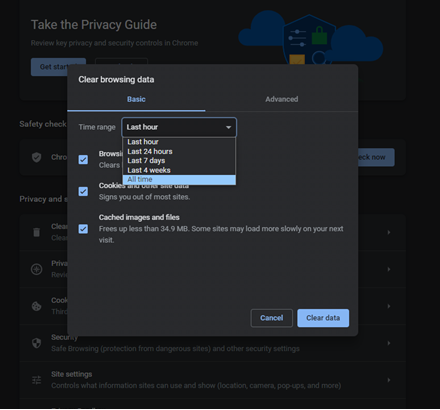
Task: Click the Safety check shield icon
Action: tap(37, 157)
